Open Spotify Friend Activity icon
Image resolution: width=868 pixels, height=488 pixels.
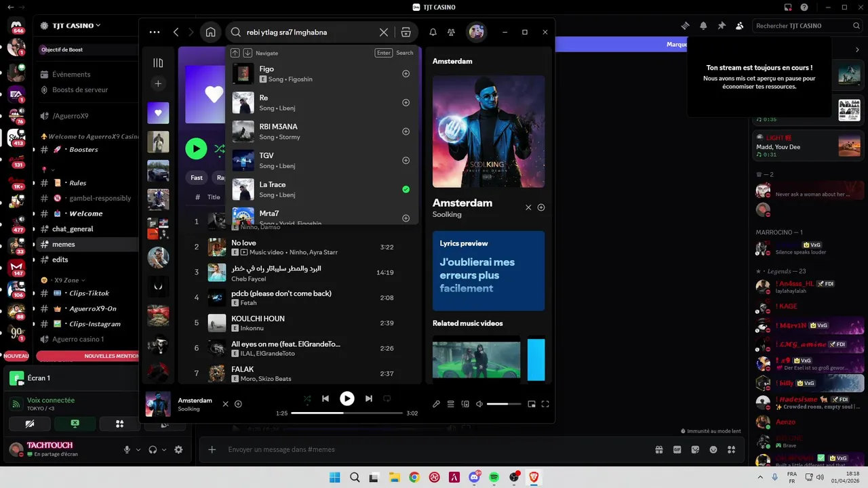[x=451, y=32]
